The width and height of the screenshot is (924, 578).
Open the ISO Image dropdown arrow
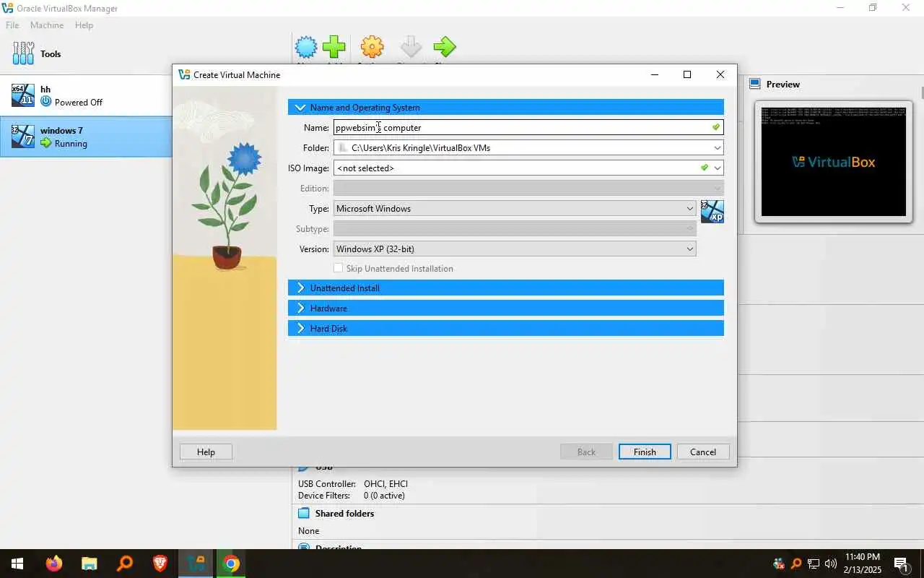(718, 168)
